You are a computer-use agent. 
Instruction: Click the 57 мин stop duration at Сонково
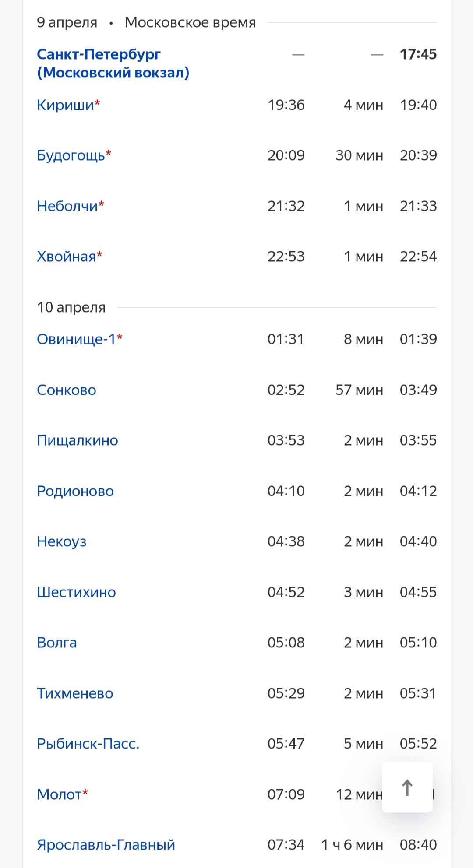coord(359,390)
